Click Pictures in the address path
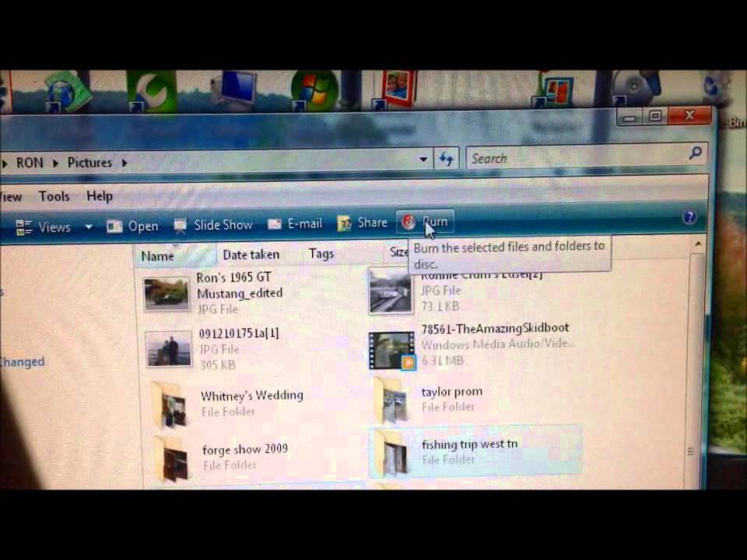The height and width of the screenshot is (560, 747). coord(89,163)
